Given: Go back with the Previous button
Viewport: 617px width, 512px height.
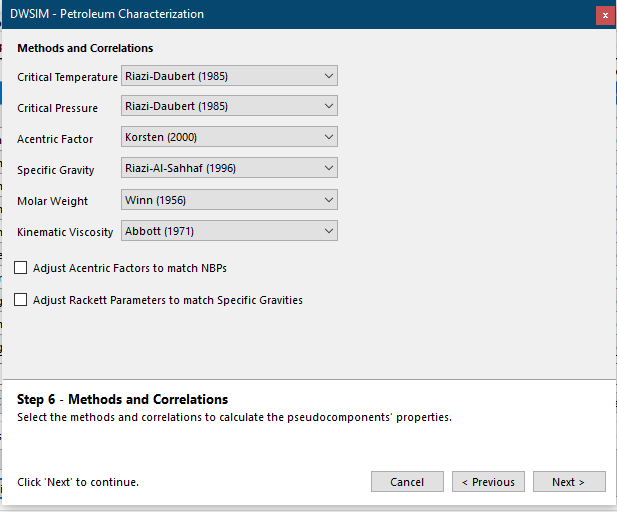Looking at the screenshot, I should tap(488, 482).
